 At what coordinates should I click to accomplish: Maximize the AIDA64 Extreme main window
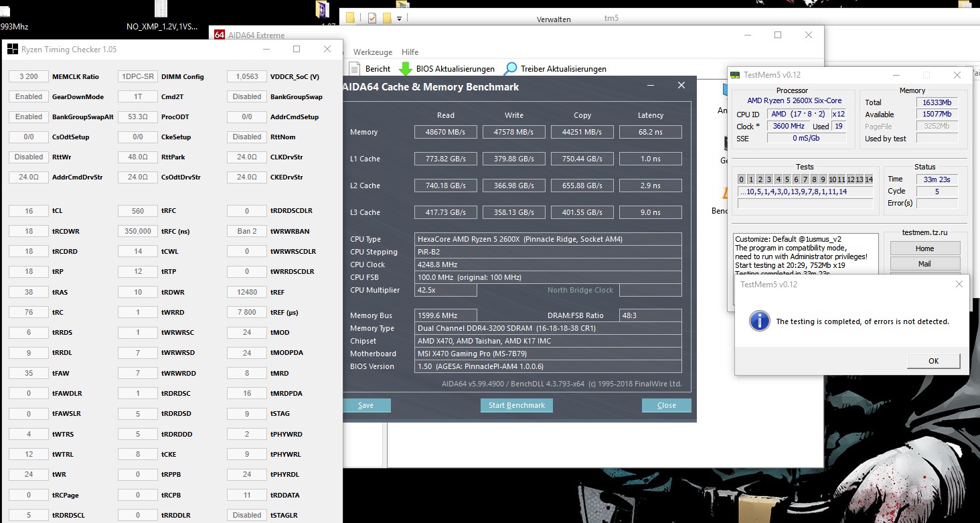[777, 35]
